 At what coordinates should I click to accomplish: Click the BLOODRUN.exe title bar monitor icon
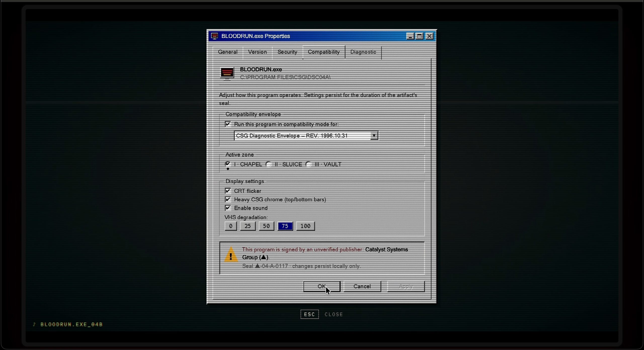click(214, 36)
